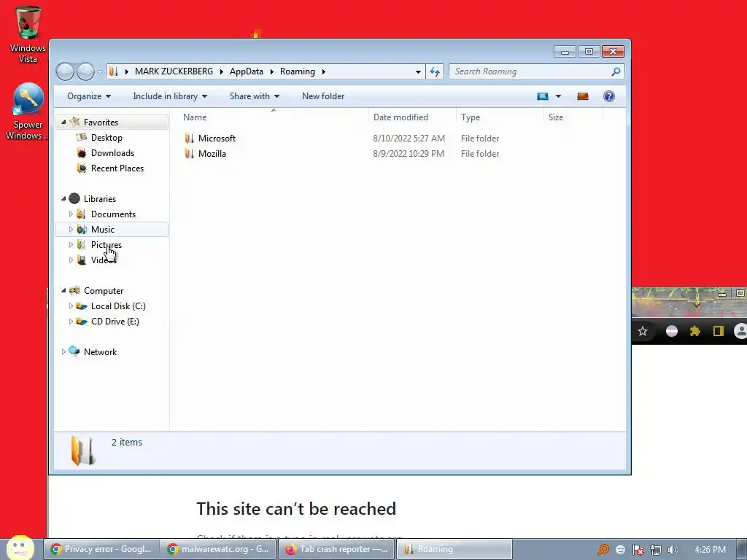Collapse the Favorites group

pos(63,122)
